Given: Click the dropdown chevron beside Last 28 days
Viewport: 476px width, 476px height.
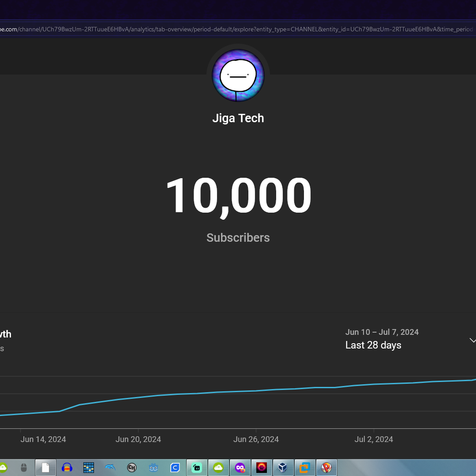Looking at the screenshot, I should point(472,341).
